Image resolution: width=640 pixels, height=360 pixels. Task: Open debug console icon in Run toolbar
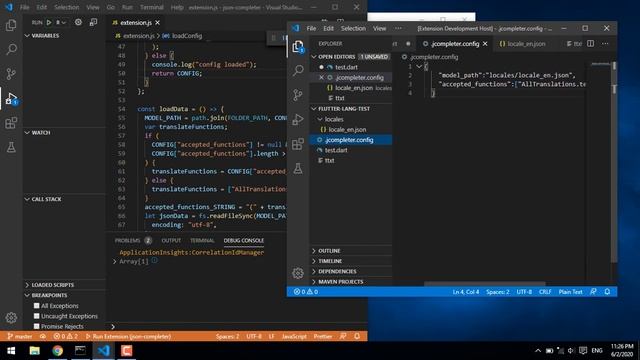click(93, 22)
